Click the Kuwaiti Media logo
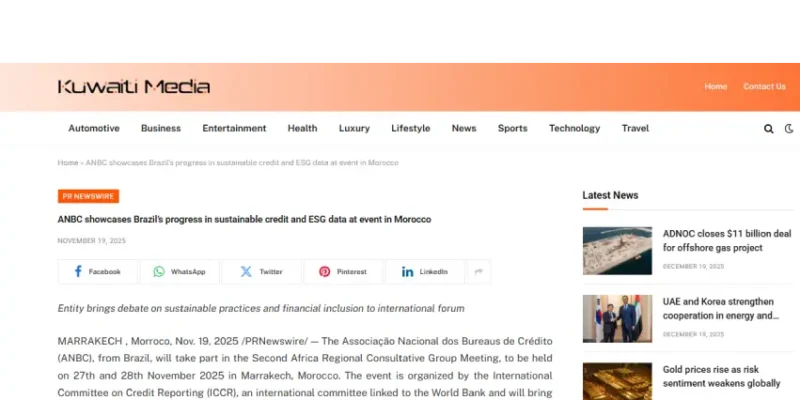This screenshot has height=400, width=800. click(134, 87)
